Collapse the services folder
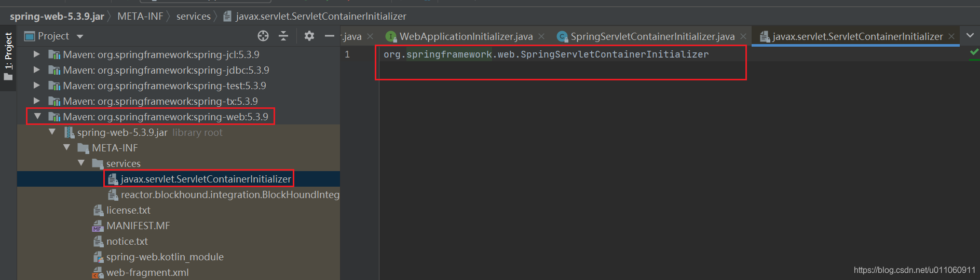Screen dimensions: 980x280 (x=81, y=163)
